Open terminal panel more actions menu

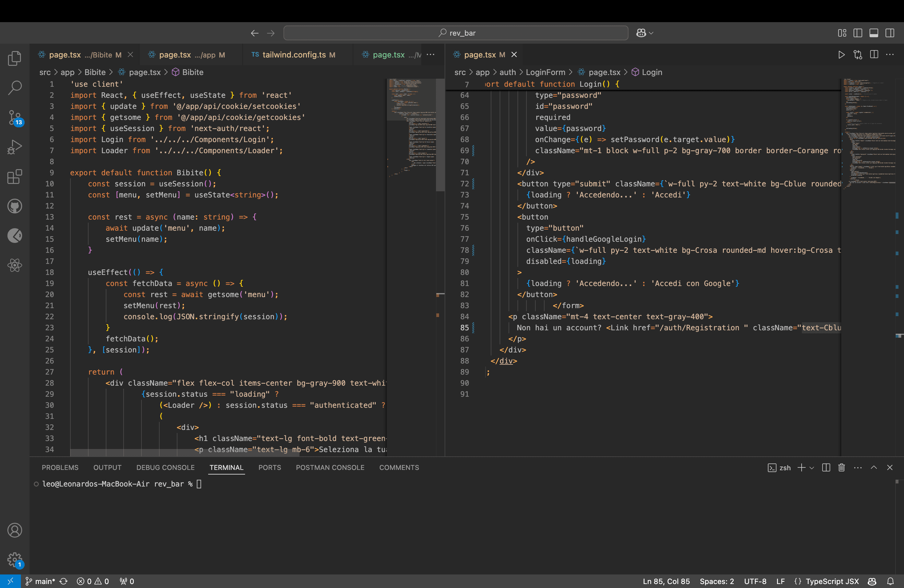pyautogui.click(x=858, y=467)
